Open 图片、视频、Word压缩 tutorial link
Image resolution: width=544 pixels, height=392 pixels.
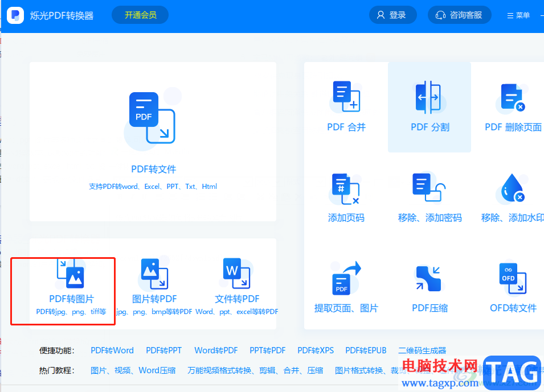point(133,370)
